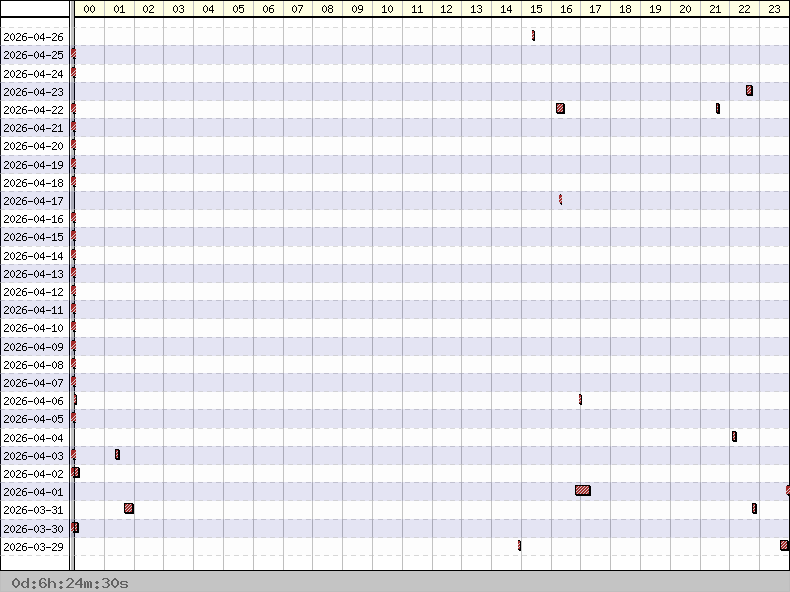Viewport: 790px width, 592px height.
Task: Select the 2026-03-31 block at hour 01
Action: (129, 508)
